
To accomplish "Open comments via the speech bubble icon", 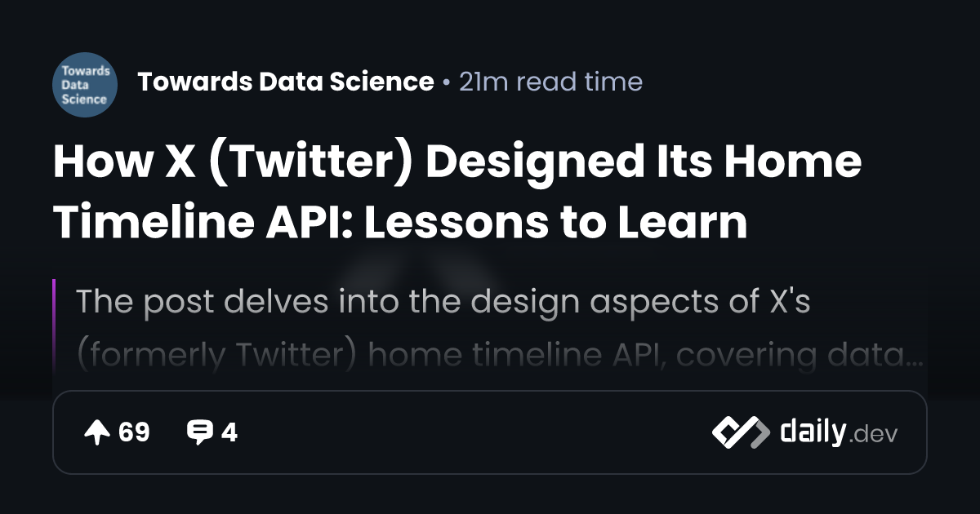I will click(x=199, y=432).
